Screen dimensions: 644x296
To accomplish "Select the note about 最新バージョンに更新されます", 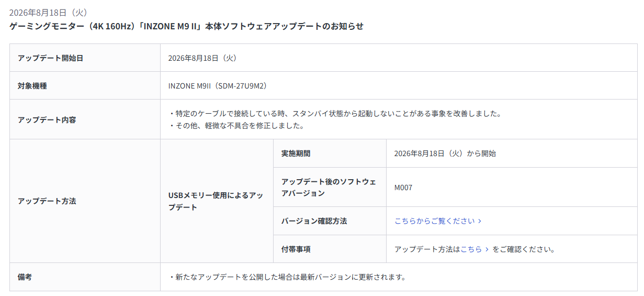I will (287, 277).
